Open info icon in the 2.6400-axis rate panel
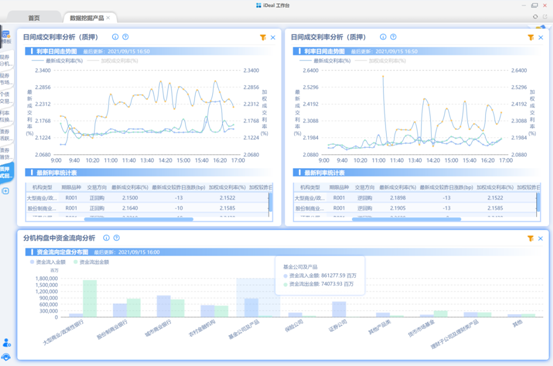 [383, 37]
